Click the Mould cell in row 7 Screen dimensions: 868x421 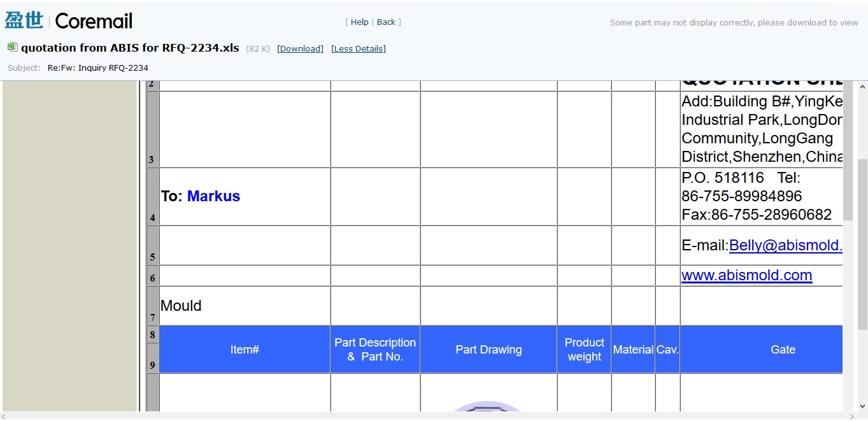181,306
